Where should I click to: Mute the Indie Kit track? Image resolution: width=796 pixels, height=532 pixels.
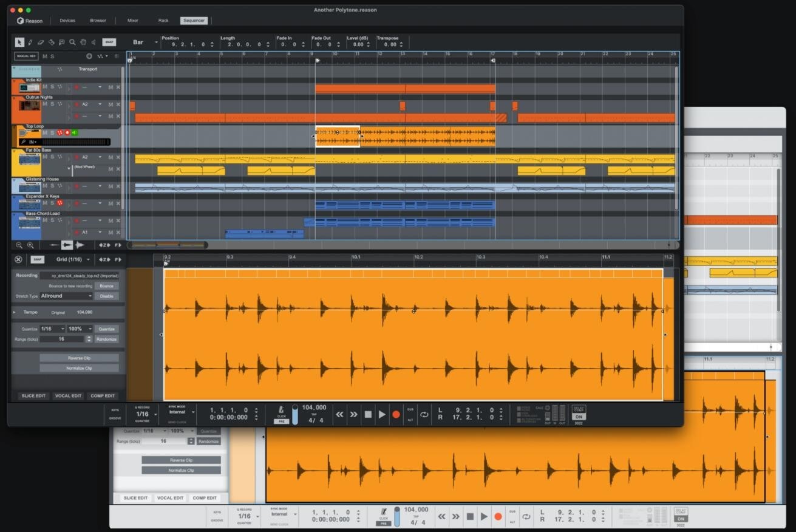[x=45, y=87]
